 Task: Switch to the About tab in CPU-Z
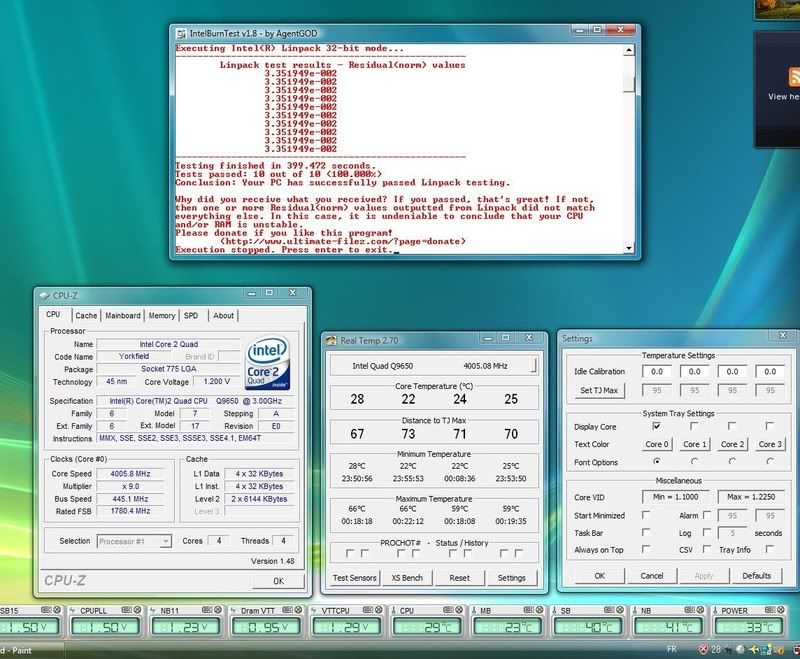[223, 316]
